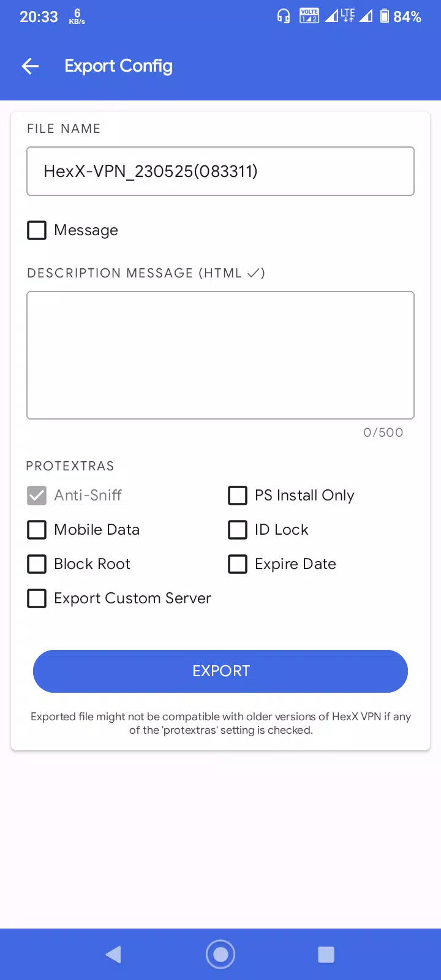Click the file name input field
The image size is (441, 980).
tap(221, 171)
